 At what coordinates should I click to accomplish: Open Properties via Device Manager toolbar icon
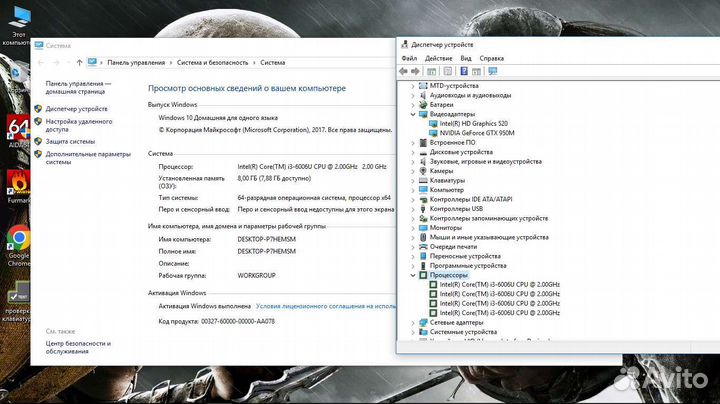[448, 71]
